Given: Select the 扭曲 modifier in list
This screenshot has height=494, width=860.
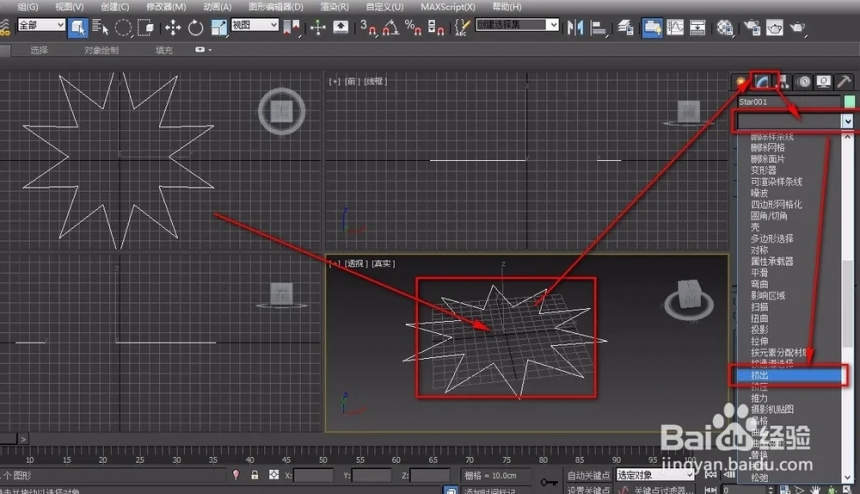Looking at the screenshot, I should [x=759, y=318].
